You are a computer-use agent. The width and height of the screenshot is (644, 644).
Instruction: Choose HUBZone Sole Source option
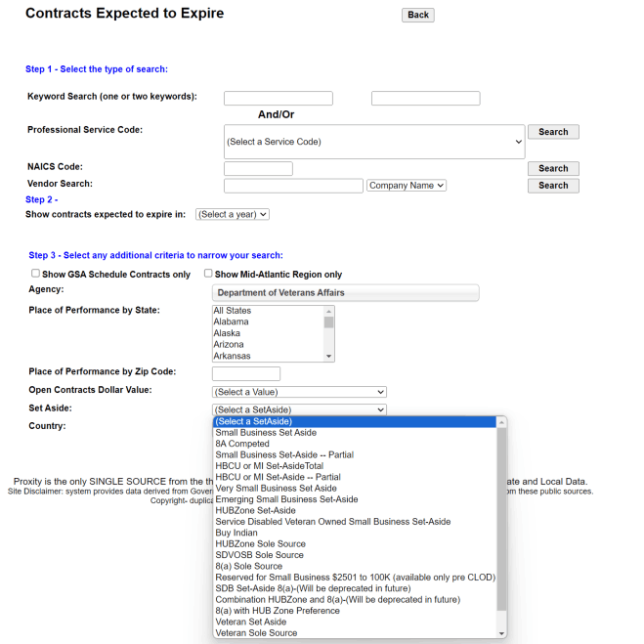(355, 543)
